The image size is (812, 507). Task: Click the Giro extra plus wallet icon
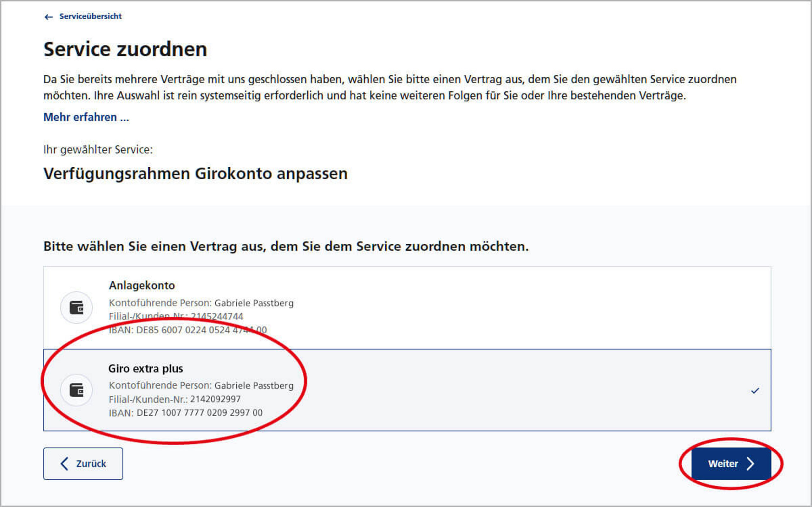[x=76, y=390]
